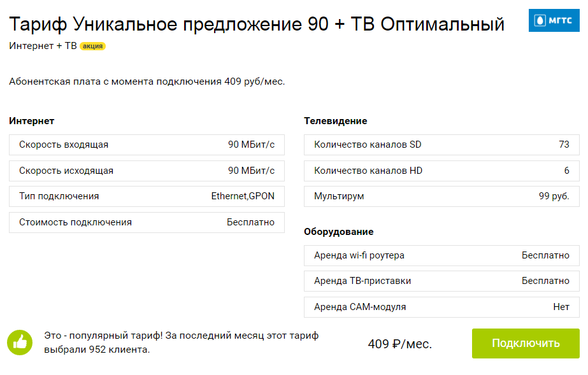
Task: Click the Абонентская плата description text
Action: (147, 81)
